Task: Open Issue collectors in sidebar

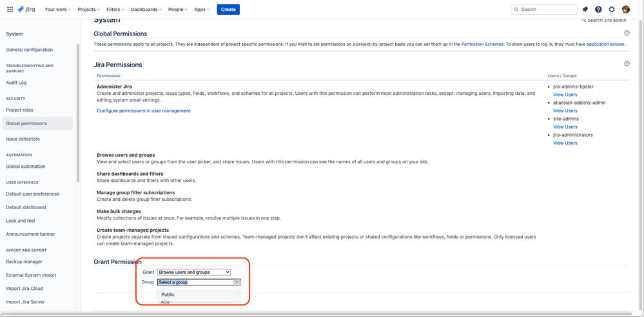Action: pyautogui.click(x=23, y=139)
